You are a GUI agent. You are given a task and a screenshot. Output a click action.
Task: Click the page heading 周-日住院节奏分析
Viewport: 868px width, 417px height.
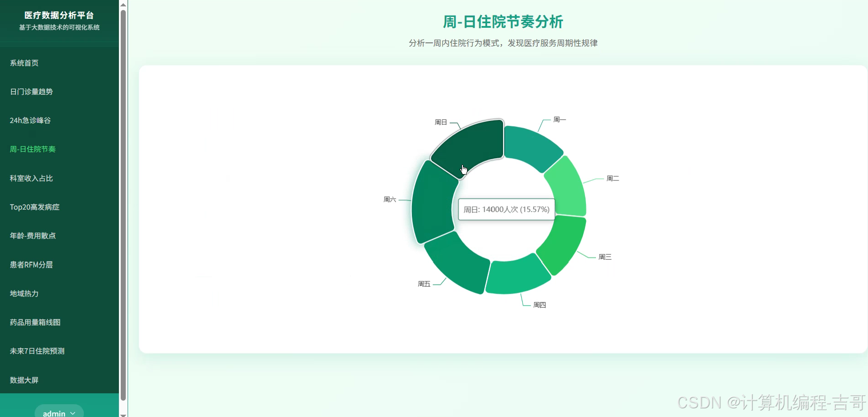[x=503, y=22]
